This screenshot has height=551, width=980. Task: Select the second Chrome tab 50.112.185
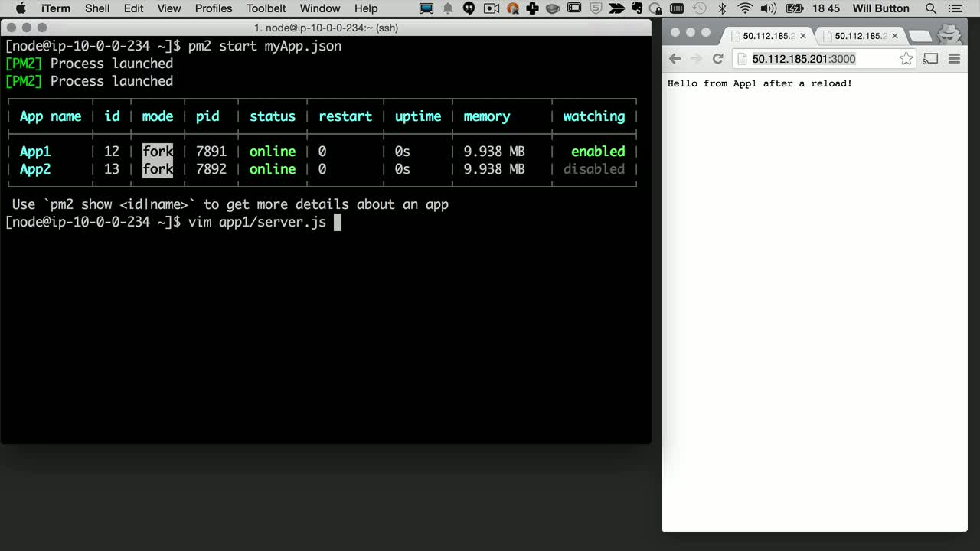point(861,36)
